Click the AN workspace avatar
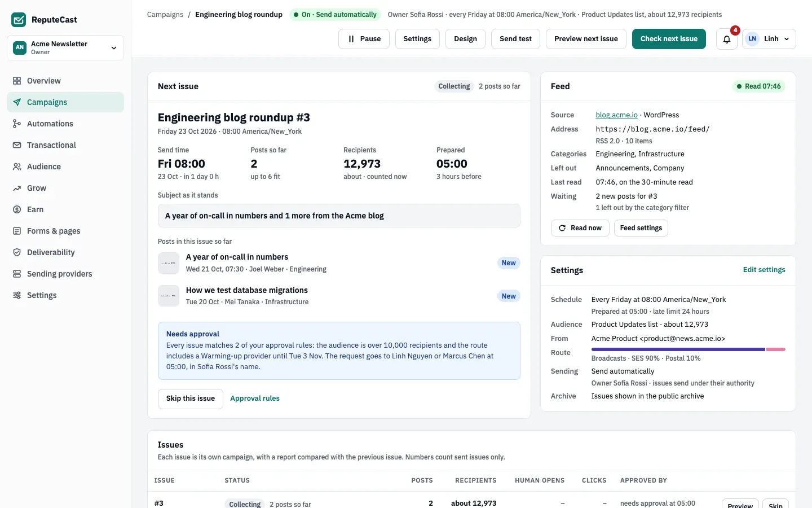 pos(20,47)
